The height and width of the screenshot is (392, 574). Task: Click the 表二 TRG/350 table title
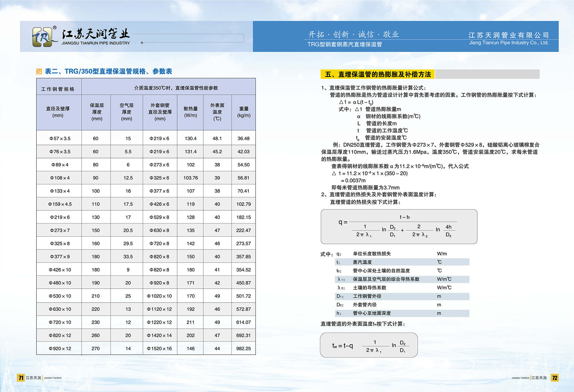click(x=109, y=71)
